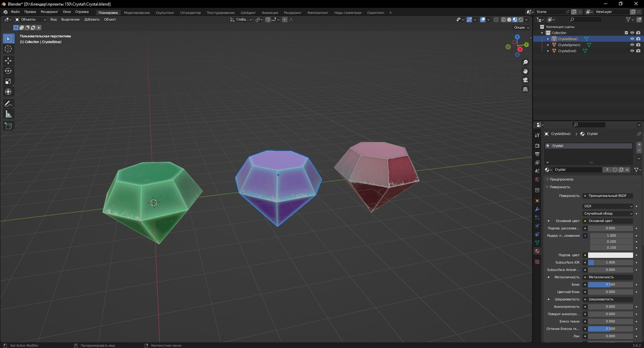644x348 pixels.
Task: Open the Tool properties tab icon
Action: (537, 135)
